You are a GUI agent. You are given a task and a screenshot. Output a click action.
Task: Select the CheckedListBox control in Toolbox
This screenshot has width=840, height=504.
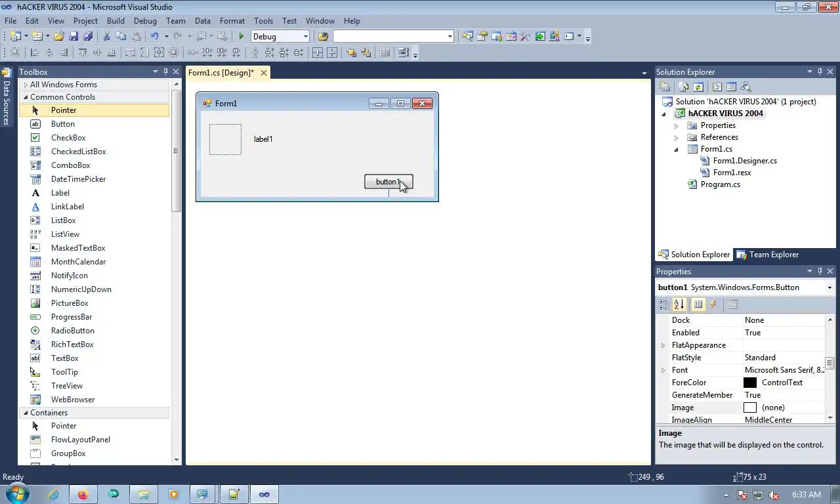tap(78, 152)
